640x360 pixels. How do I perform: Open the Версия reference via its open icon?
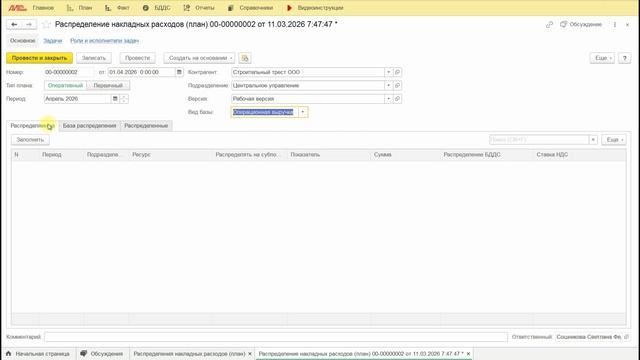(397, 99)
